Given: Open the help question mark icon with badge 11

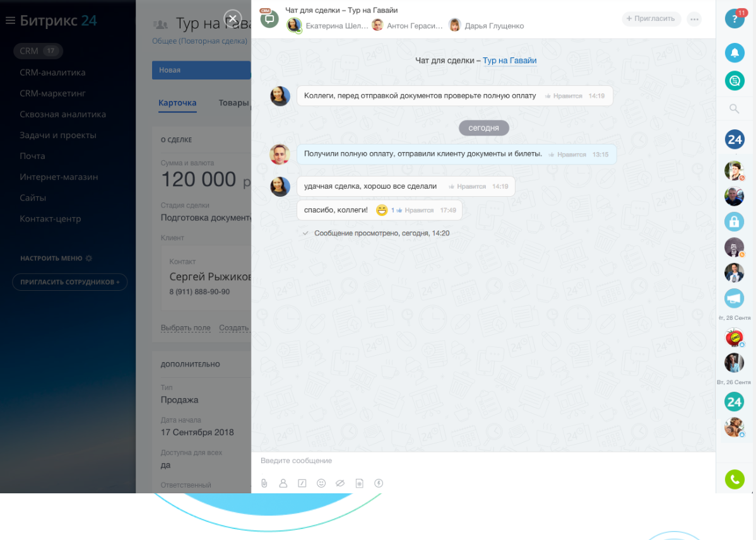Looking at the screenshot, I should (735, 19).
